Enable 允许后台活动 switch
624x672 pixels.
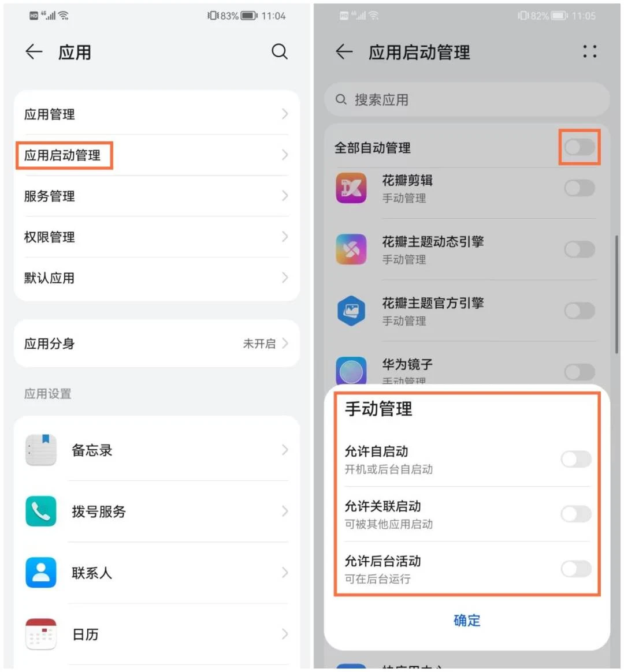pyautogui.click(x=576, y=569)
